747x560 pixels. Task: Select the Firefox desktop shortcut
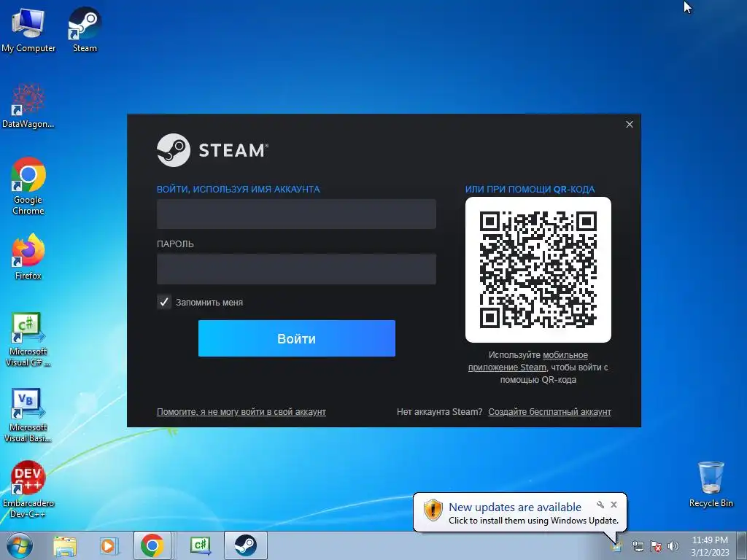(28, 257)
